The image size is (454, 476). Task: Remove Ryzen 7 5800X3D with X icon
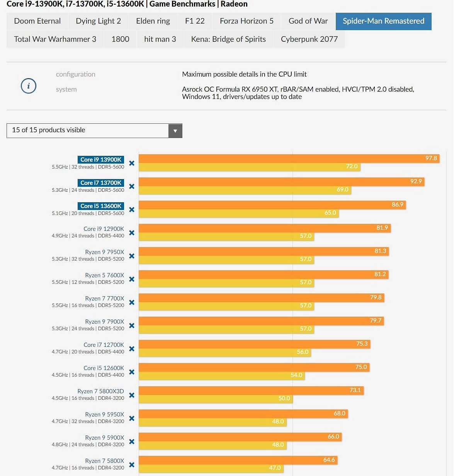click(x=132, y=395)
